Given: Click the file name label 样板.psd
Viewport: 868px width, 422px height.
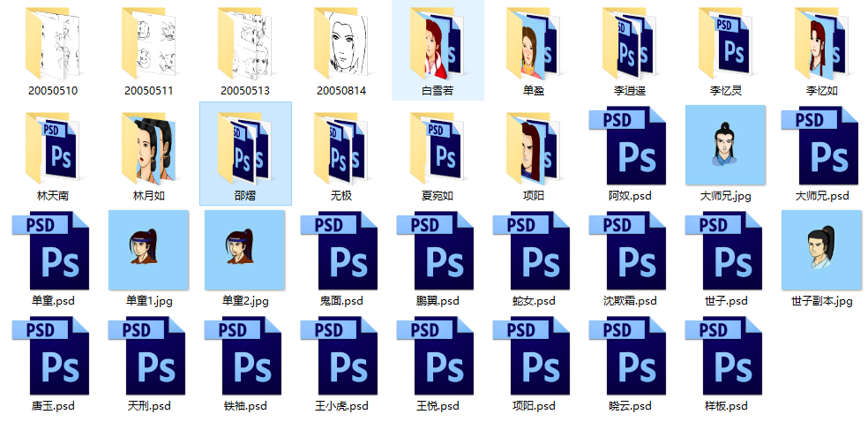Looking at the screenshot, I should 726,406.
